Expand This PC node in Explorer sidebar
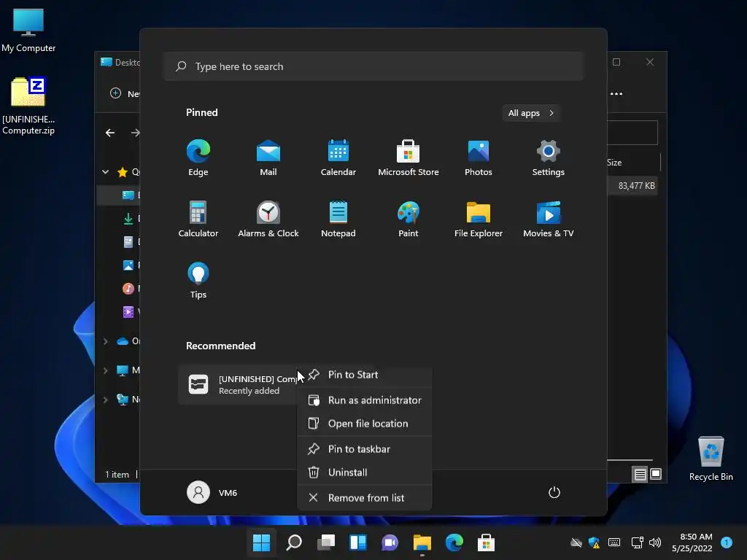Image resolution: width=747 pixels, height=560 pixels. (105, 370)
